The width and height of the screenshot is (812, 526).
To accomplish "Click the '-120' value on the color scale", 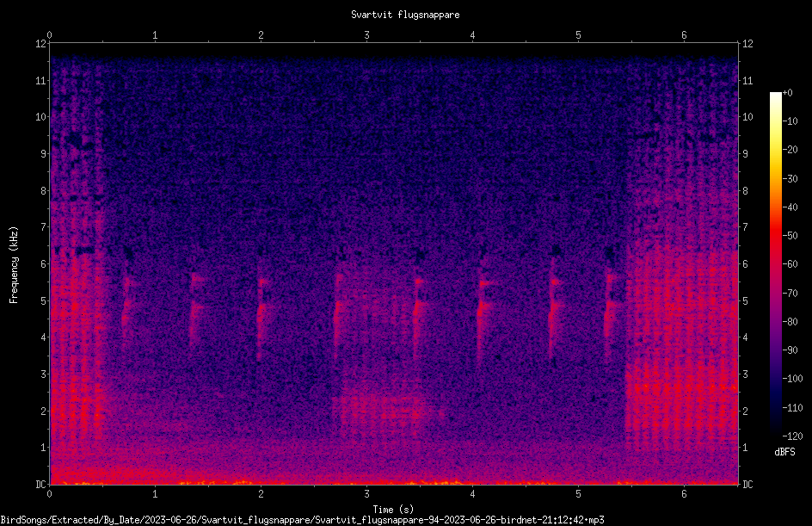I will [x=792, y=436].
